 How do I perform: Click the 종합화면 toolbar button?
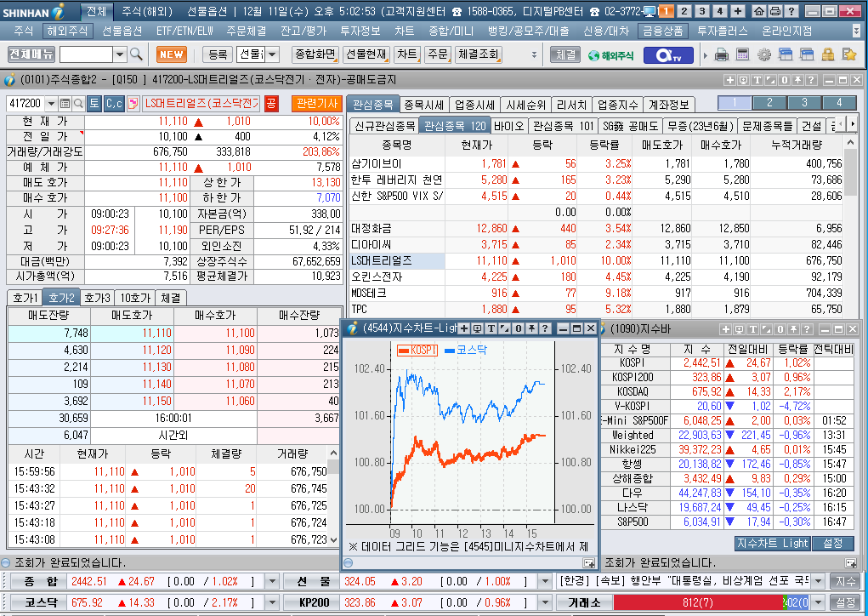pos(315,54)
